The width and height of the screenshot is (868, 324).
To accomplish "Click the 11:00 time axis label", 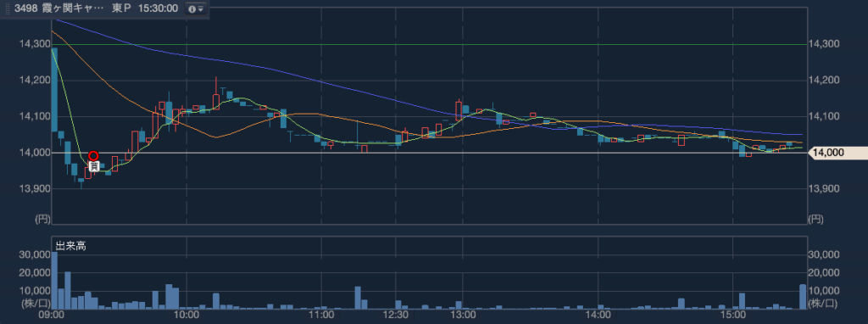I will point(321,316).
